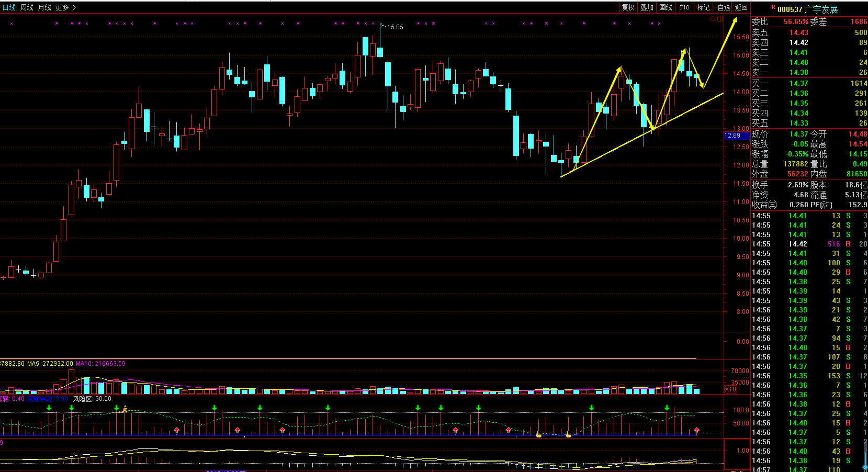Select the 14:56 tick with 107 S volume
This screenshot has height=472, width=868.
pyautogui.click(x=809, y=357)
